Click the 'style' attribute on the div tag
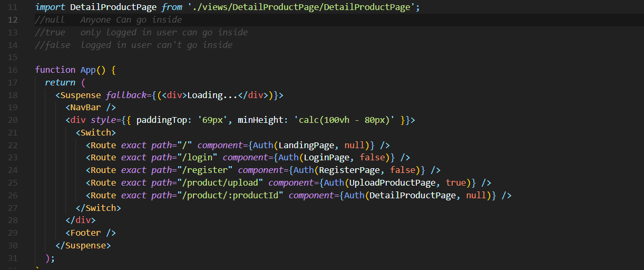The image size is (644, 270). pyautogui.click(x=103, y=121)
